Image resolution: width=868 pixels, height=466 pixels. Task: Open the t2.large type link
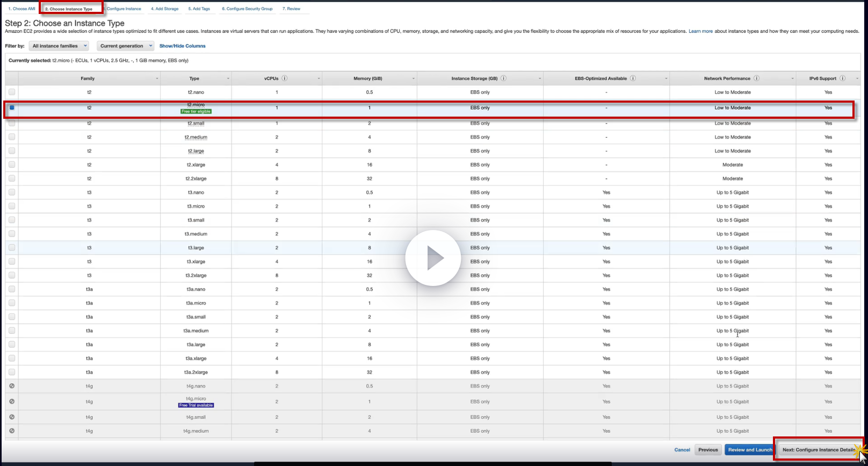[196, 151]
